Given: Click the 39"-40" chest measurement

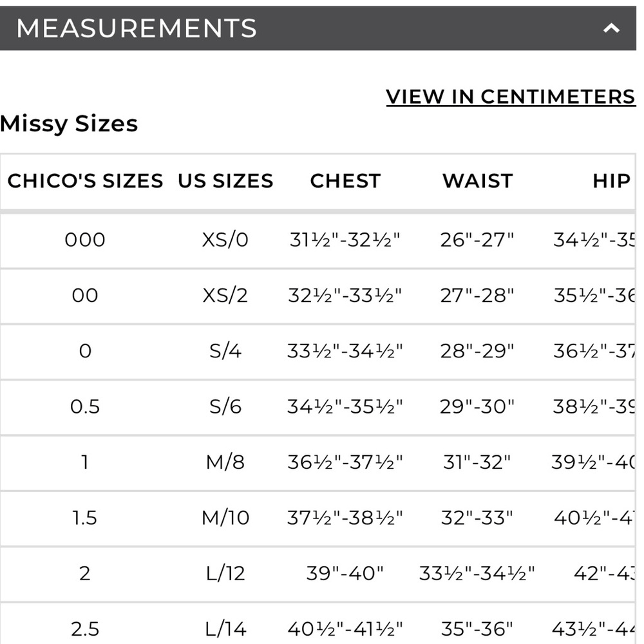Looking at the screenshot, I should 345,573.
